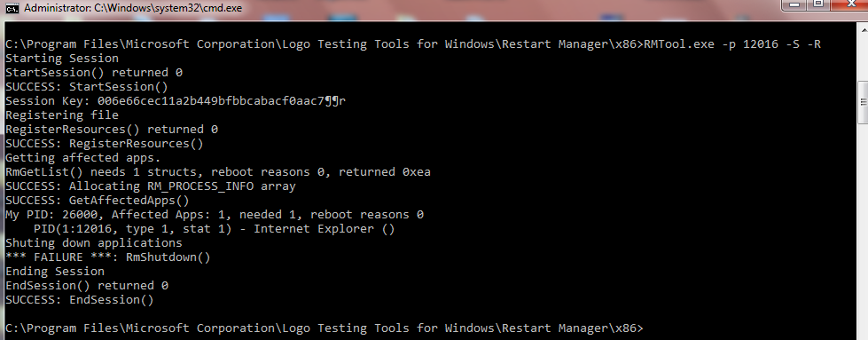Click 'Shuting down applications' text

pos(94,243)
